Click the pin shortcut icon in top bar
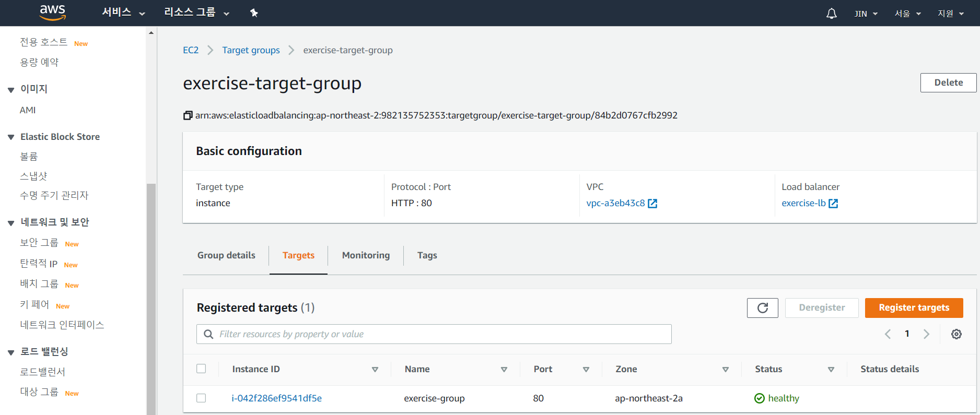The width and height of the screenshot is (980, 415). [254, 13]
